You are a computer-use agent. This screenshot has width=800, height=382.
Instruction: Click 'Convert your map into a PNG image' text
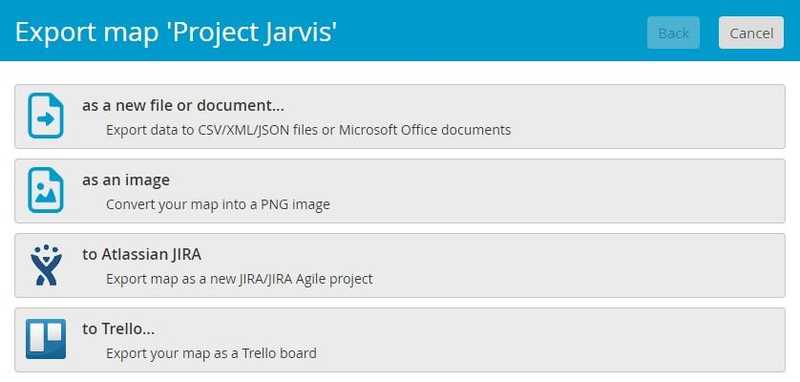click(218, 205)
